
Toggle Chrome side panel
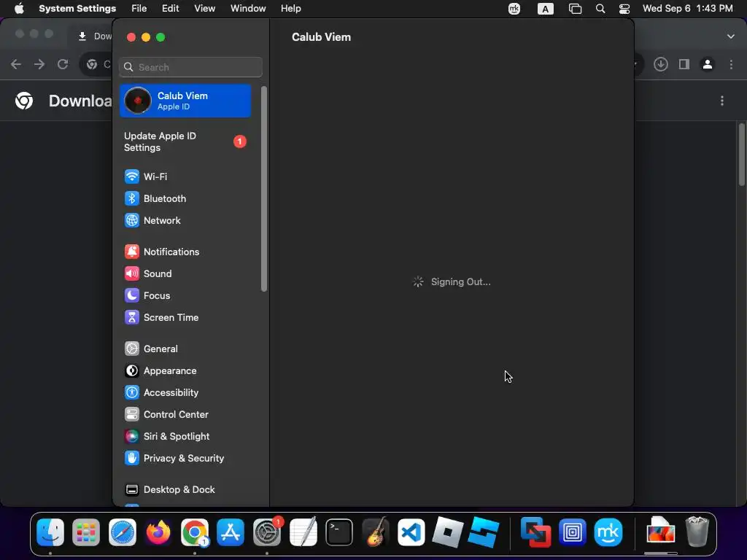684,64
